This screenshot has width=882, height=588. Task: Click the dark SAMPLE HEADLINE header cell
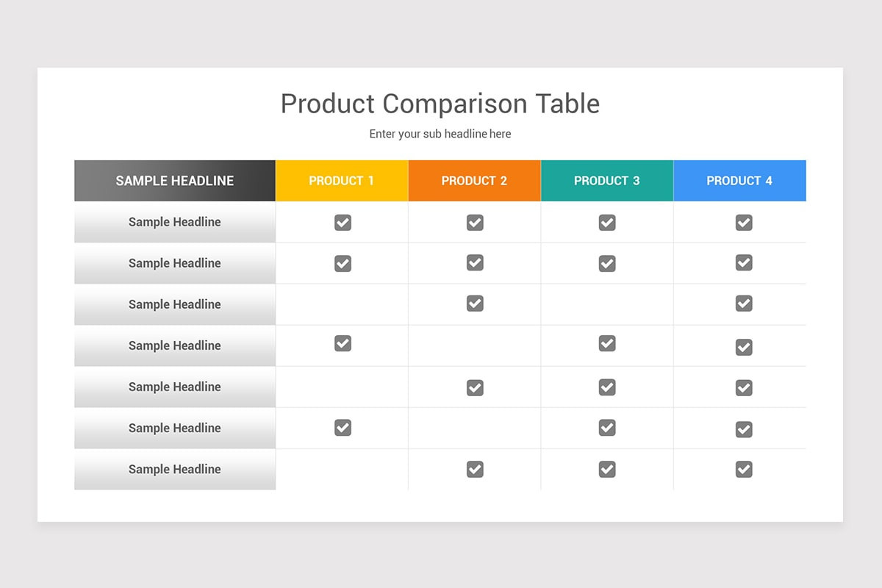[175, 181]
